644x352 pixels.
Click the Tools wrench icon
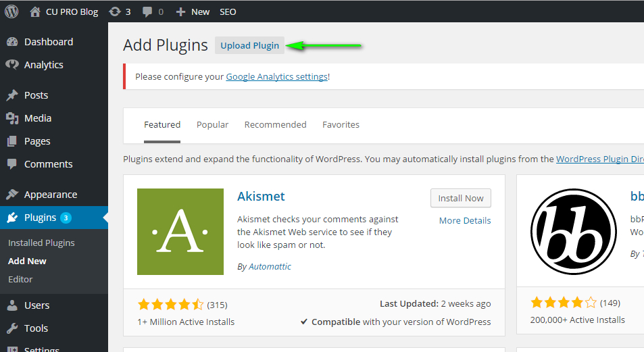pos(12,328)
